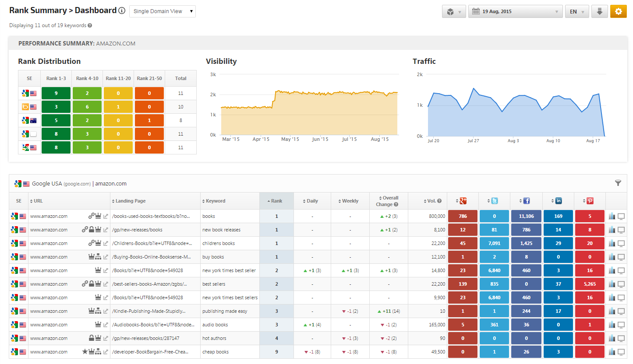Expand the EN language dropdown
633x364 pixels.
click(x=577, y=12)
